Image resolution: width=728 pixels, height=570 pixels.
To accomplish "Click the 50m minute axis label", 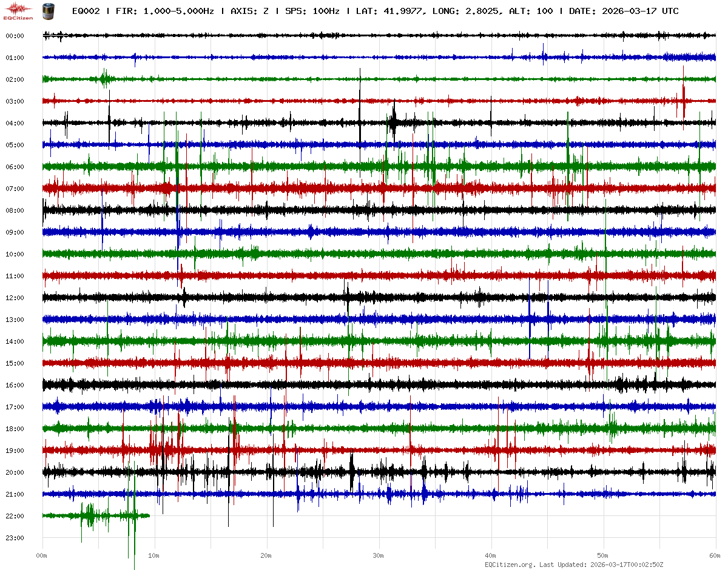I will tap(603, 555).
